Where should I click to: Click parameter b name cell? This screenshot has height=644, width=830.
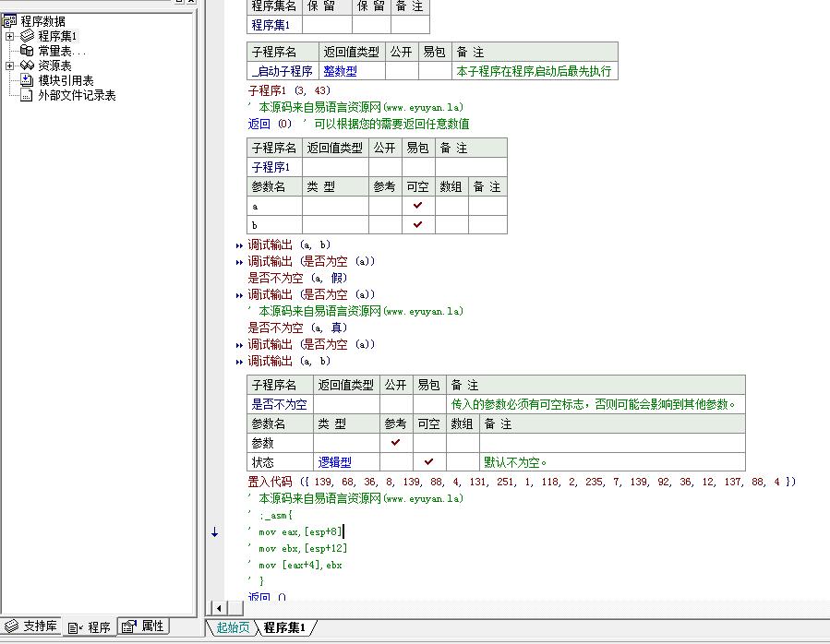274,225
